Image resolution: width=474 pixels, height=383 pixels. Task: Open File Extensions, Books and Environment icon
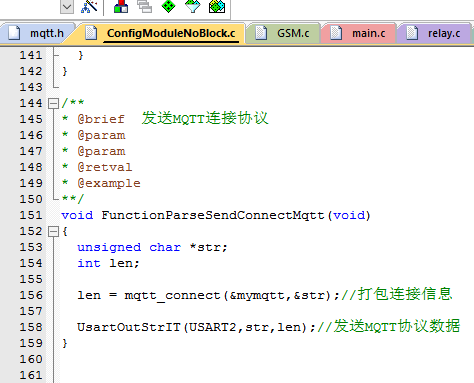[x=121, y=6]
